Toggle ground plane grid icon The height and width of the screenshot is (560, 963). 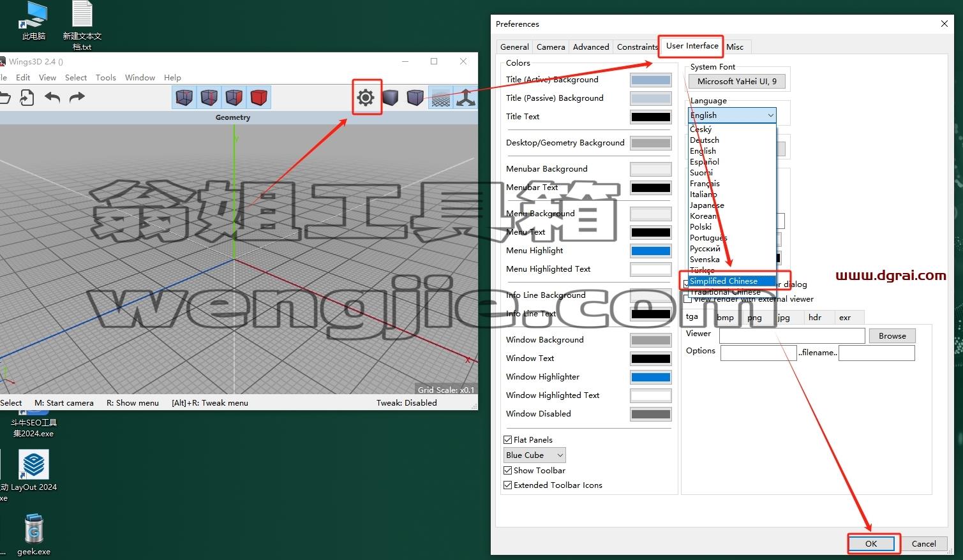pos(440,97)
